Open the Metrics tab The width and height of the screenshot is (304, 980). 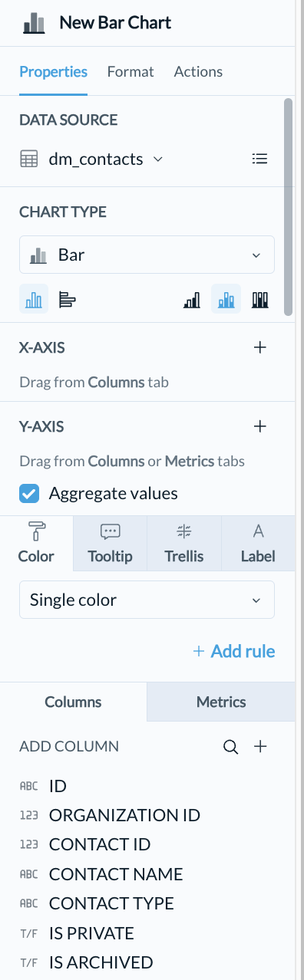coord(221,702)
